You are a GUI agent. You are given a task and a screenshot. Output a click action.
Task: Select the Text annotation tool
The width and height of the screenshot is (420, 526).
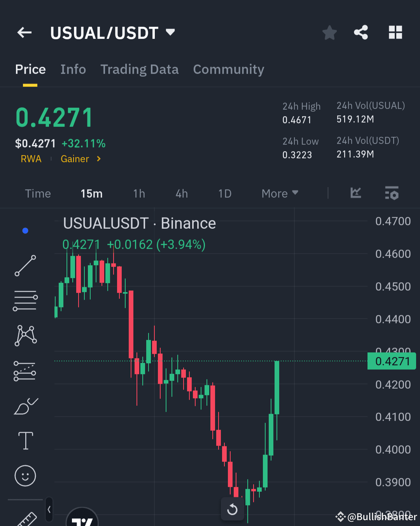pos(25,440)
